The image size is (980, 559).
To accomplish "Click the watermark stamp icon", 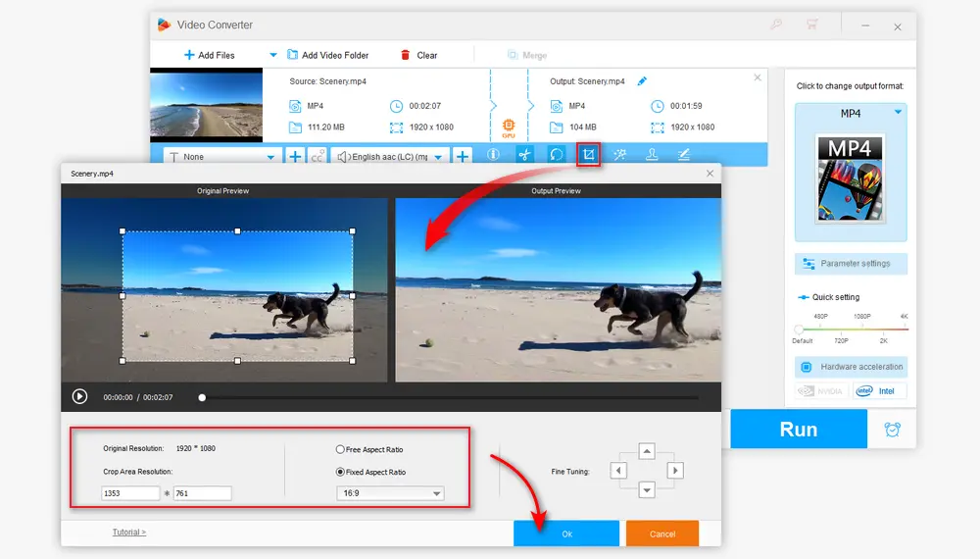I will [x=651, y=154].
